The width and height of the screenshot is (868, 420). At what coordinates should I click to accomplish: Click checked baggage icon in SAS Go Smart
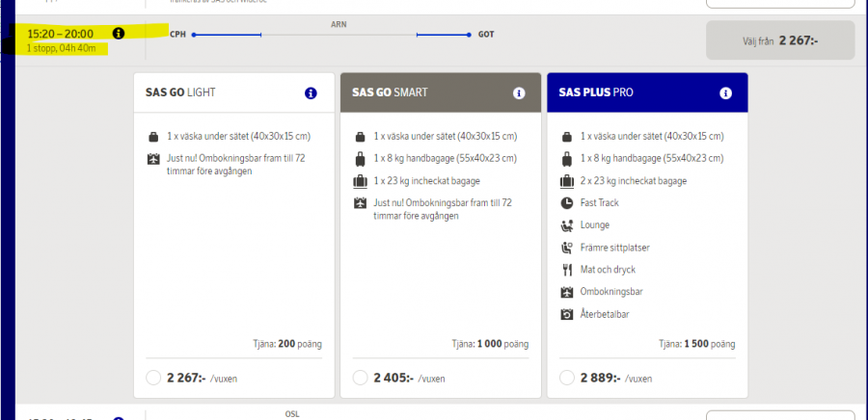(x=360, y=181)
